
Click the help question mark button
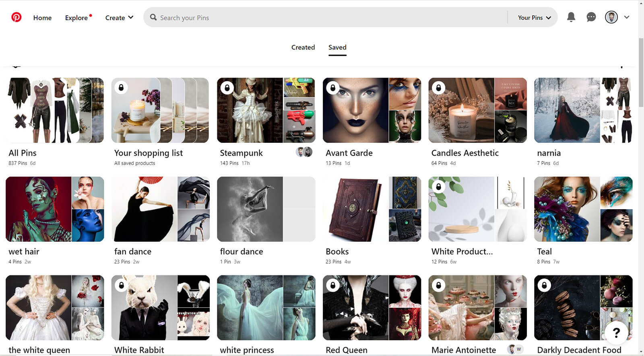pyautogui.click(x=616, y=333)
